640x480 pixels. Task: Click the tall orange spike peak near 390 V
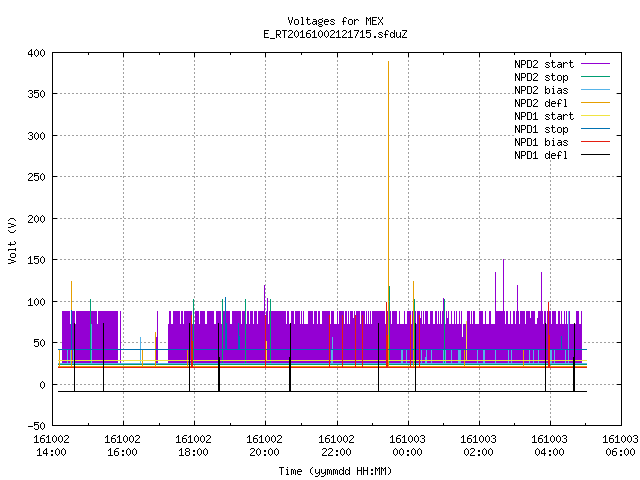pos(389,62)
